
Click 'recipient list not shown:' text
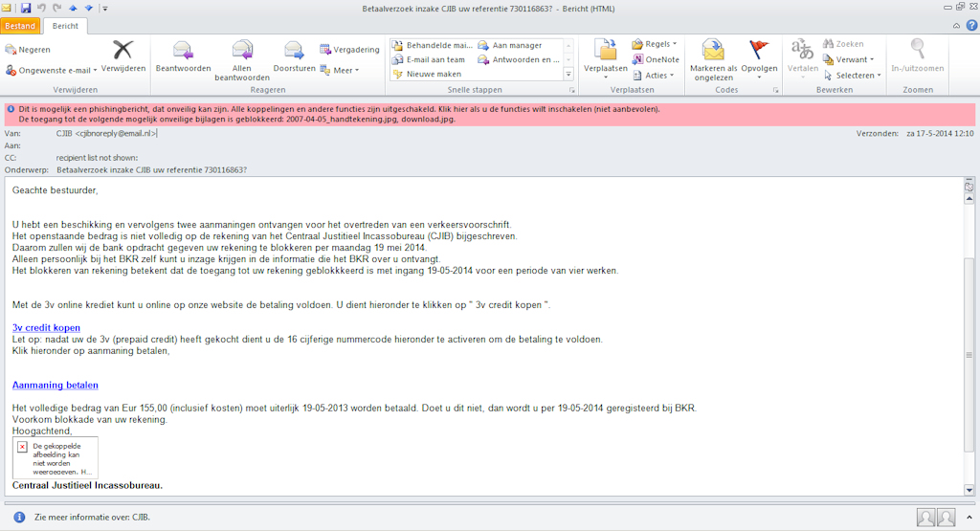(x=97, y=158)
